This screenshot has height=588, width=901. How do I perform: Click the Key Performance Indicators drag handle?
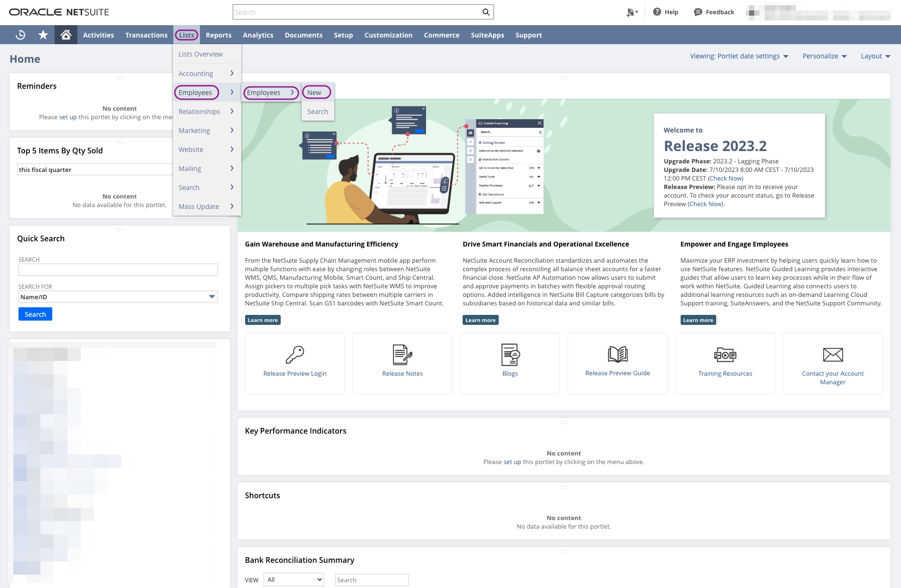[564, 422]
